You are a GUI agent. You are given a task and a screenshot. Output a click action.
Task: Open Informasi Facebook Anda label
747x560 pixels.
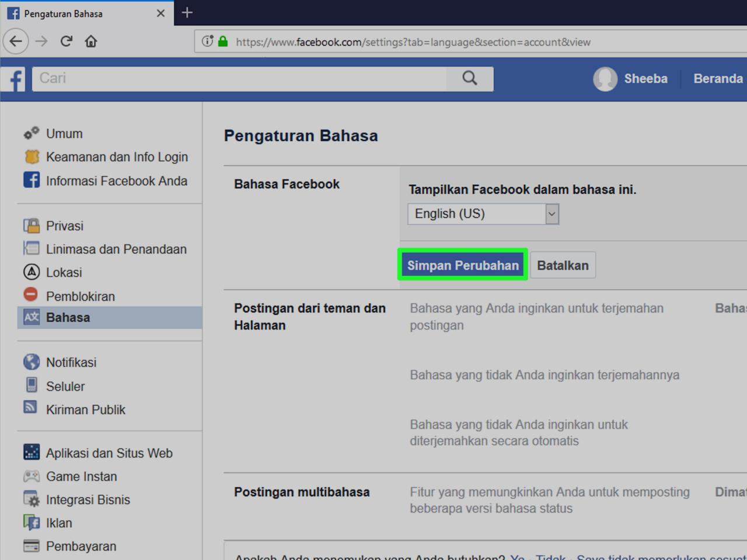[x=117, y=181]
